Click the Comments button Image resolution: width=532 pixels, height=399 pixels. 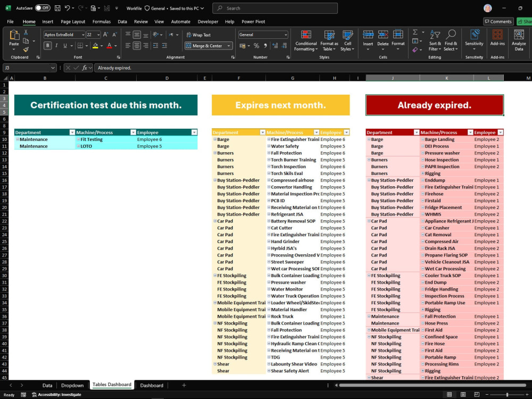(498, 21)
